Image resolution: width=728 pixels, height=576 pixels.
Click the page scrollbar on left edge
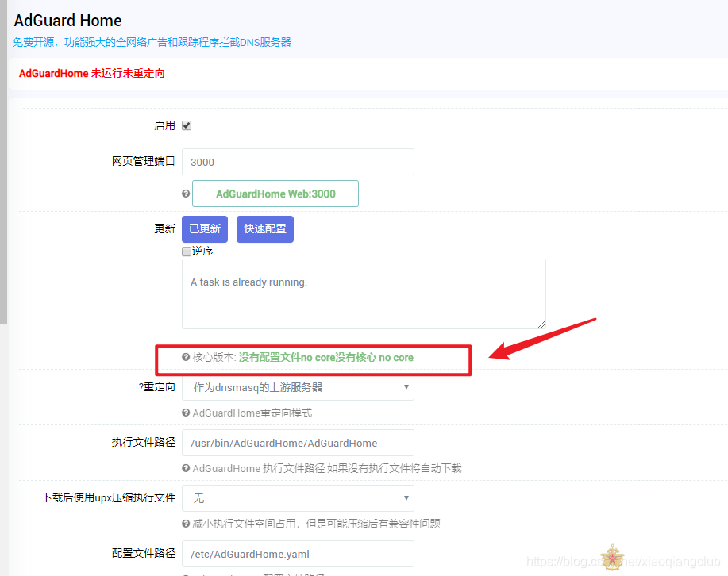[x=3, y=162]
